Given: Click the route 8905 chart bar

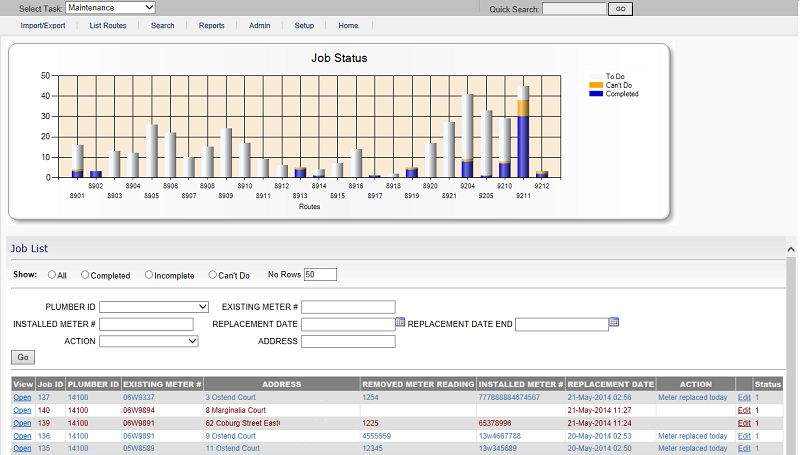Looking at the screenshot, I should (152, 151).
